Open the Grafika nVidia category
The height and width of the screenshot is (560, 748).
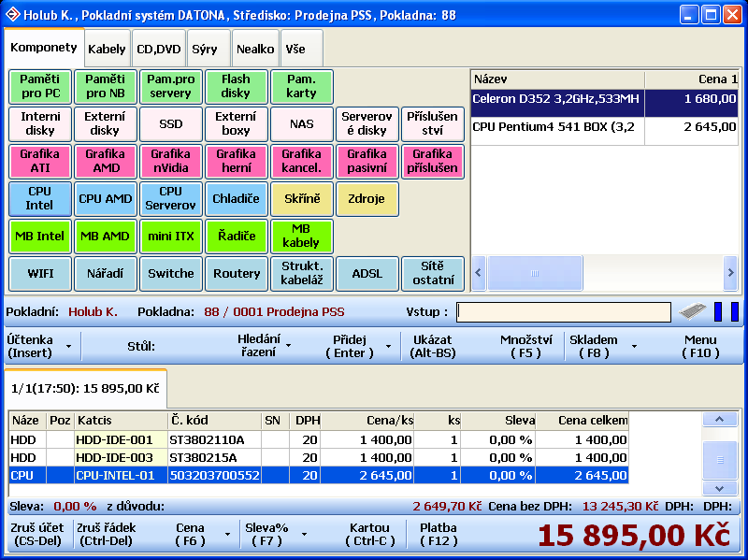pyautogui.click(x=171, y=161)
